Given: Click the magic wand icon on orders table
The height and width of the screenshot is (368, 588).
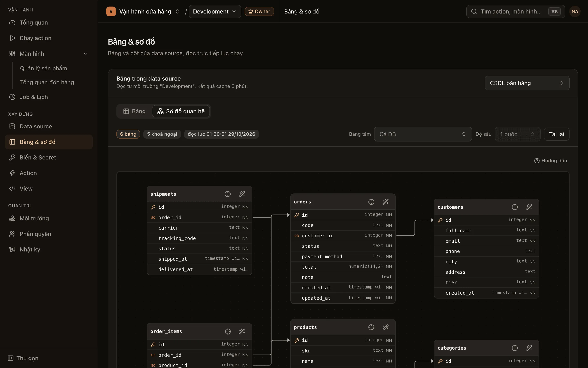Looking at the screenshot, I should coord(386,202).
